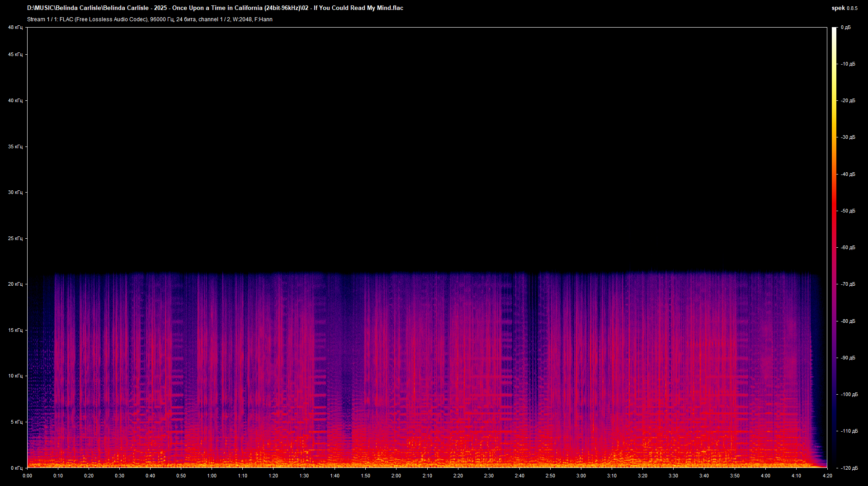Click the 20 кГц frequency axis label
The height and width of the screenshot is (486, 868).
coord(15,284)
